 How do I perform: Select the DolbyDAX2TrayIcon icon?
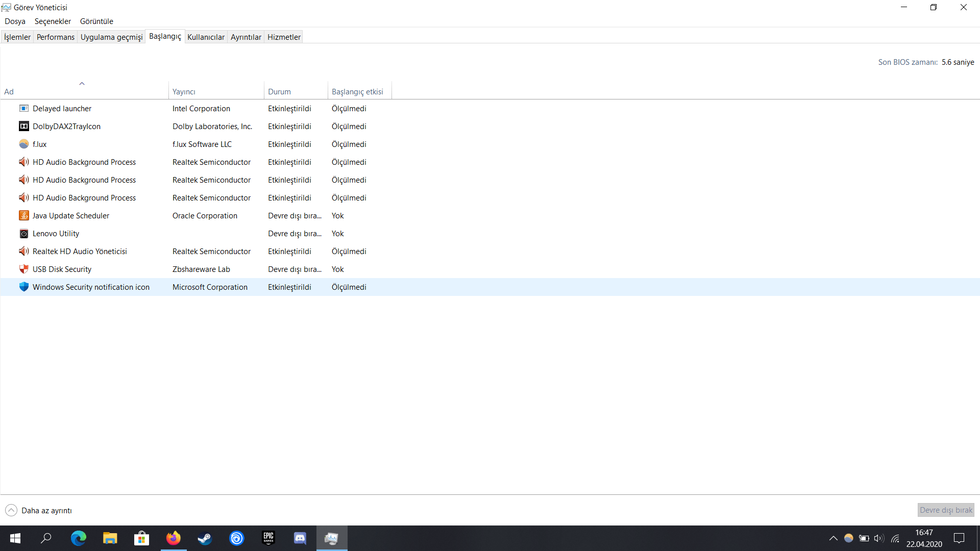(x=23, y=127)
